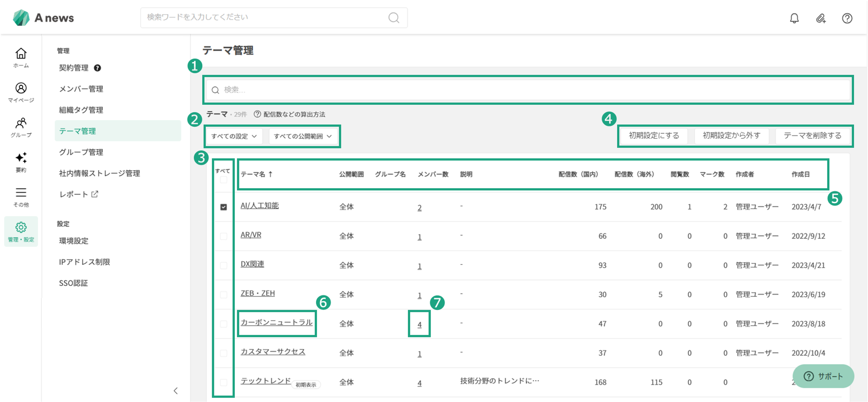This screenshot has height=402, width=868.
Task: Click the 閲覧数 column header
Action: [680, 174]
